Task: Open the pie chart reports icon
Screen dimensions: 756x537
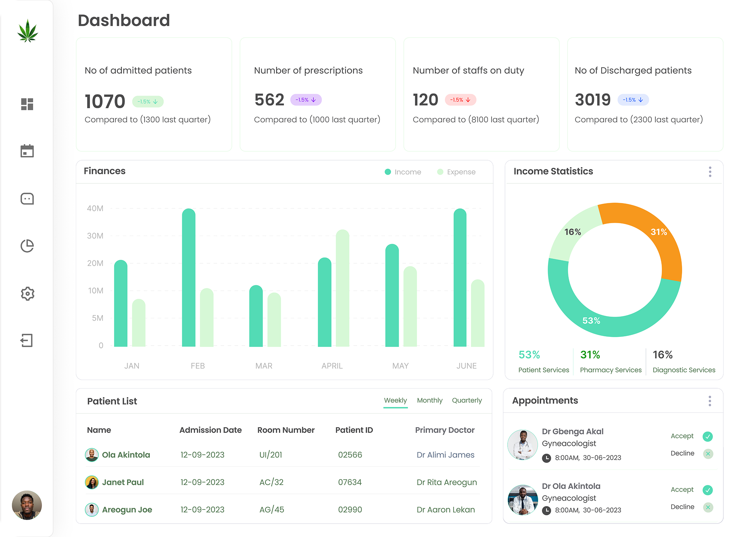Action: coord(27,246)
